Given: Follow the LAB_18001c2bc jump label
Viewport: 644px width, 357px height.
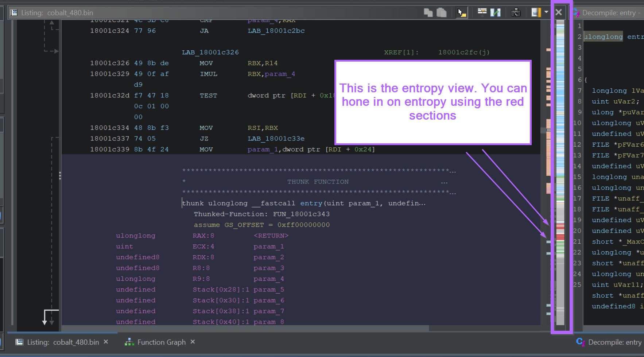Looking at the screenshot, I should click(x=276, y=31).
